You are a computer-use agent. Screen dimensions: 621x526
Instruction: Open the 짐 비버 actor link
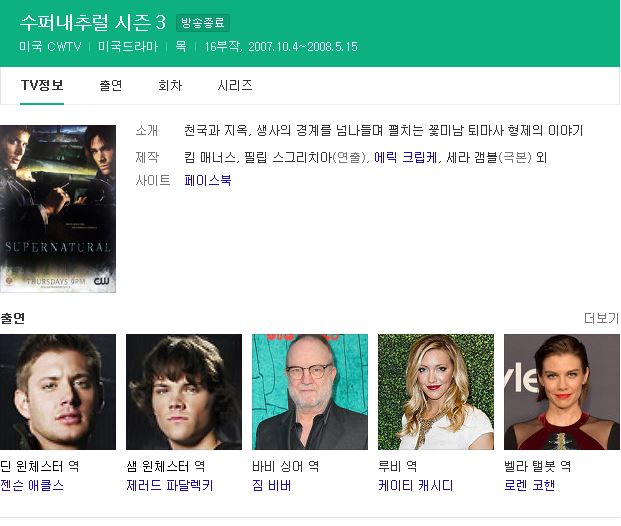point(271,485)
